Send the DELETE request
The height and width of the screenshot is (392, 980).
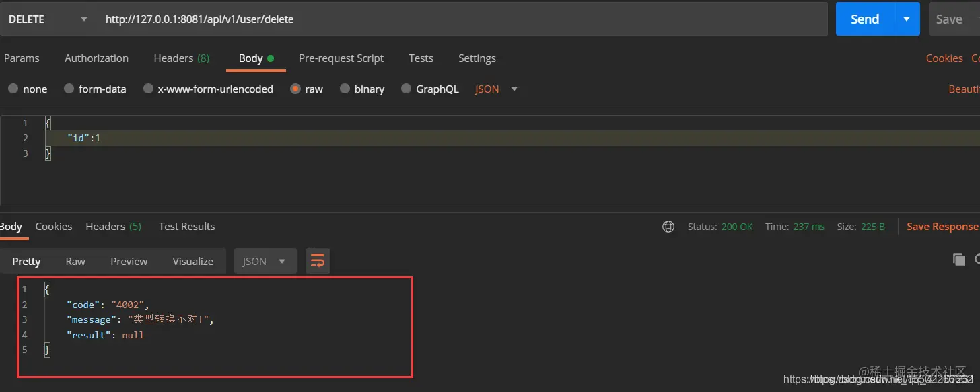pyautogui.click(x=865, y=19)
